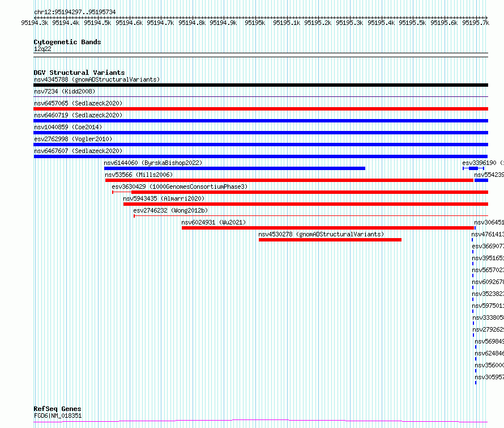Screen dimensions: 504x428
Task: Click the short blue bar under nsv554239
Action: [x=481, y=180]
